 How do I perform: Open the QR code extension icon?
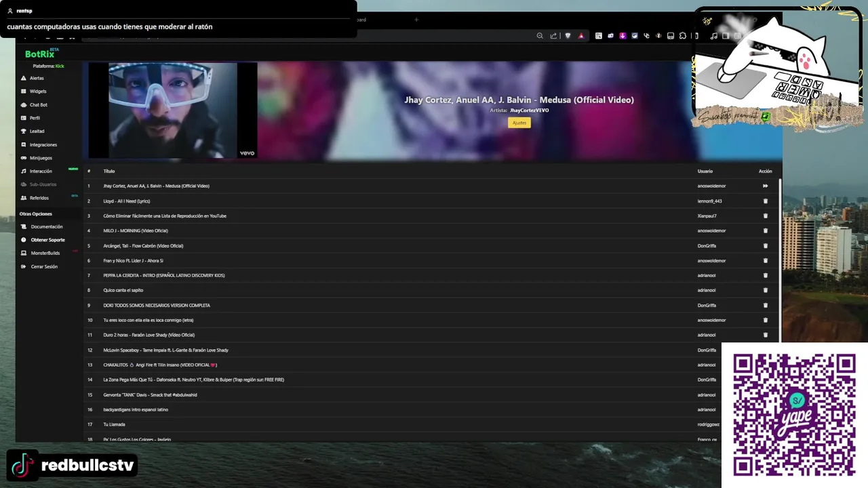point(598,36)
